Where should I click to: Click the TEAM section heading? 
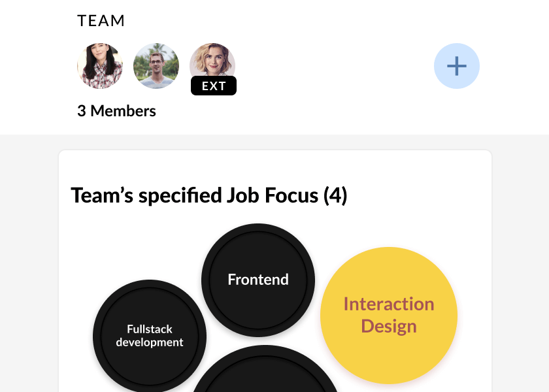pyautogui.click(x=101, y=21)
